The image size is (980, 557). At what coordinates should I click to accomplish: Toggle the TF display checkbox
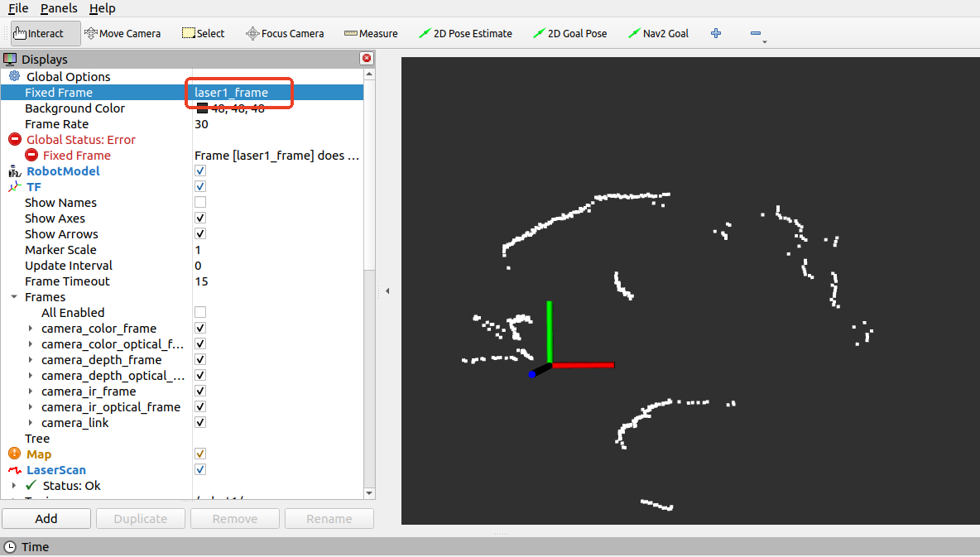(200, 186)
